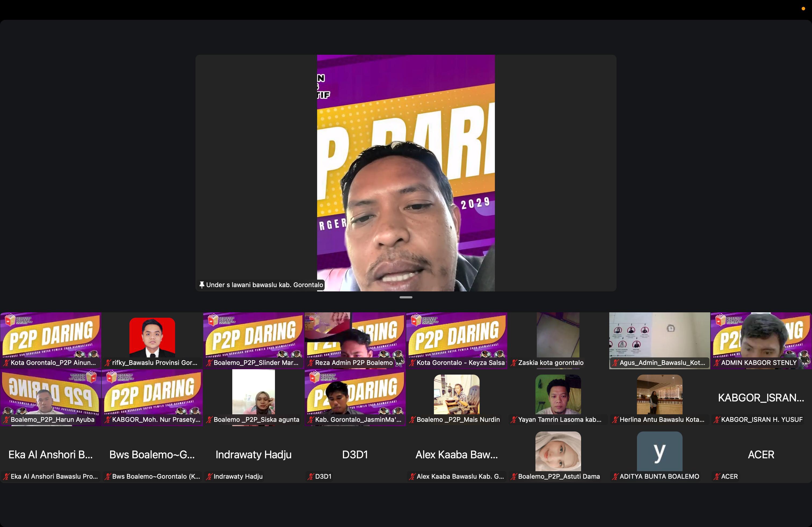Click the pin icon on the speaker label
Image resolution: width=812 pixels, height=527 pixels.
(x=202, y=285)
